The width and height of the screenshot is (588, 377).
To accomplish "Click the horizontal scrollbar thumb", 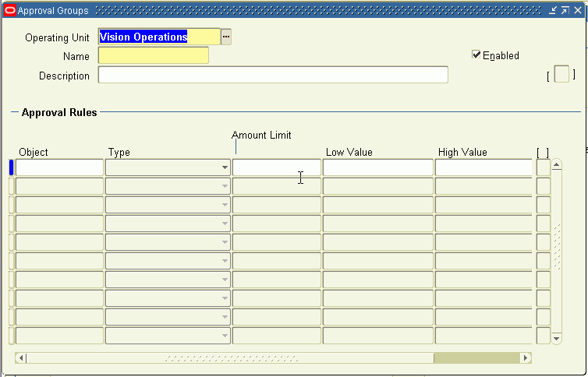I will tap(232, 358).
